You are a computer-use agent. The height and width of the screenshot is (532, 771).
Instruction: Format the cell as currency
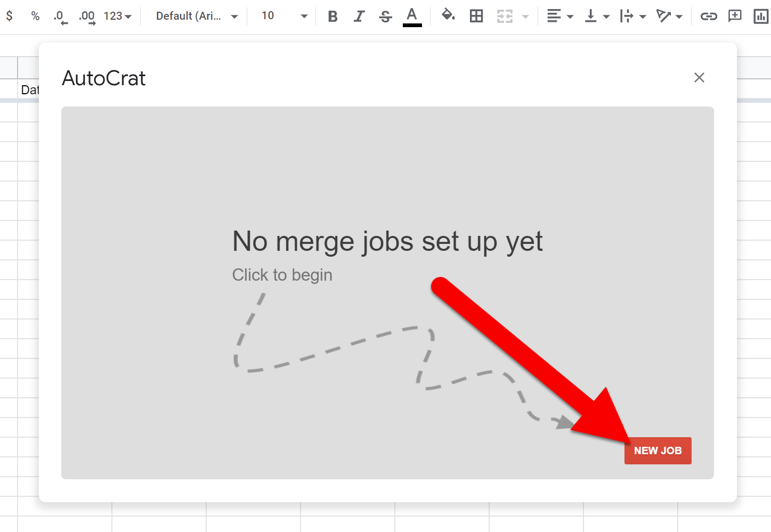point(10,16)
